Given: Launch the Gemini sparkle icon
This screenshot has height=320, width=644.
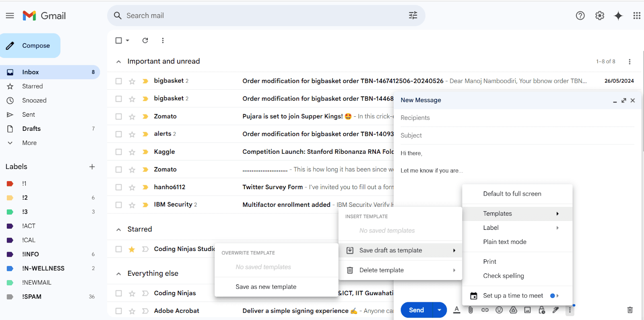Looking at the screenshot, I should [x=618, y=16].
